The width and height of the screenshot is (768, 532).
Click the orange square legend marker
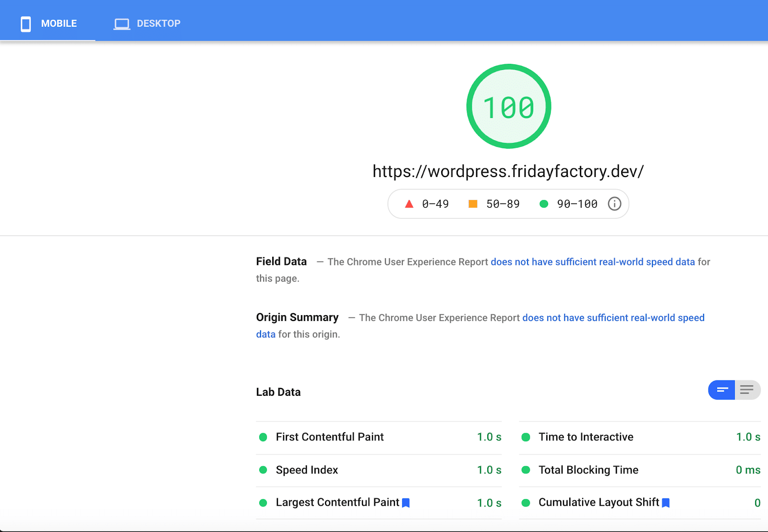473,204
